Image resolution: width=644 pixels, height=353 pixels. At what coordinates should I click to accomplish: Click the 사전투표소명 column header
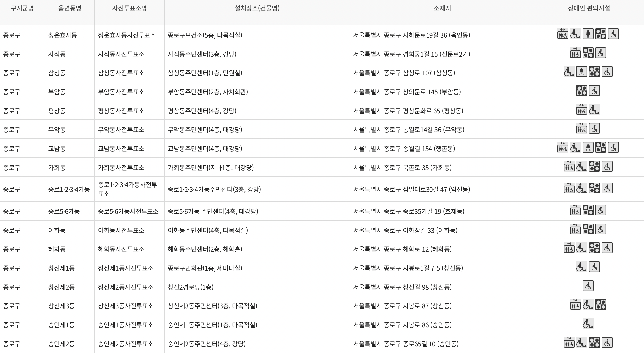(x=130, y=8)
